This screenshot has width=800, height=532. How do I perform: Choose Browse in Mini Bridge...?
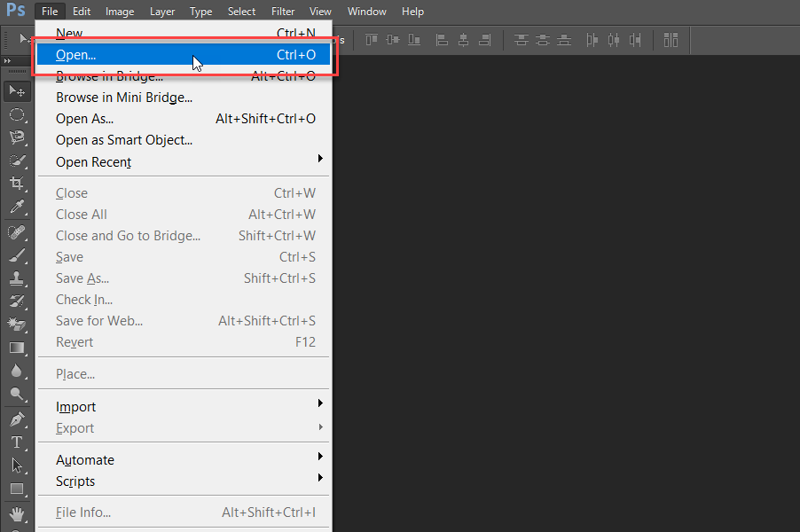coord(124,98)
